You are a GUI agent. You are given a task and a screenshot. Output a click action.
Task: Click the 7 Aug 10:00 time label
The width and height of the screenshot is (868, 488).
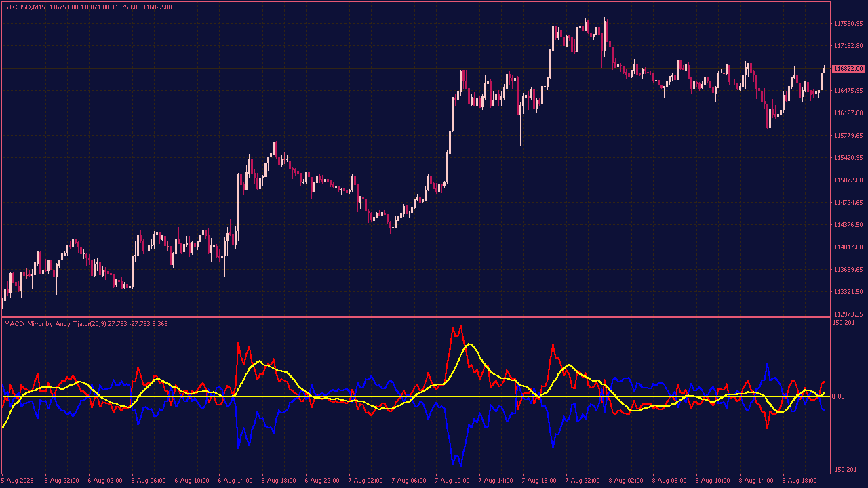pyautogui.click(x=452, y=481)
